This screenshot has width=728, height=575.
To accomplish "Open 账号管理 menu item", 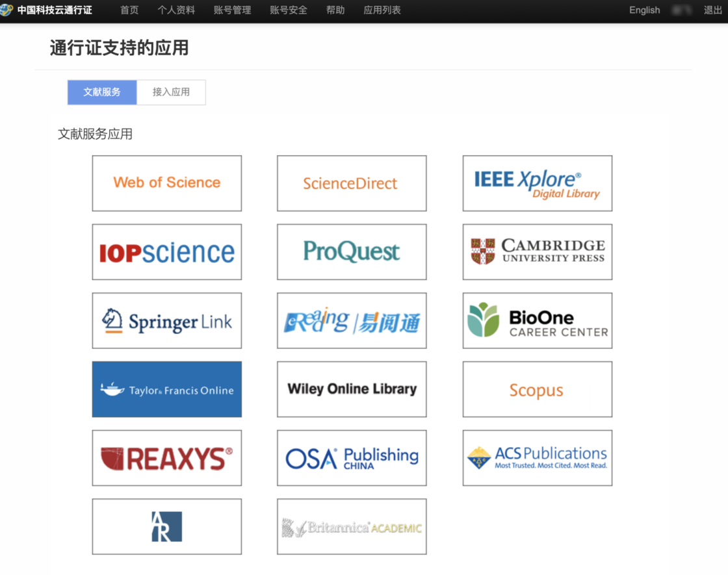I will click(232, 10).
